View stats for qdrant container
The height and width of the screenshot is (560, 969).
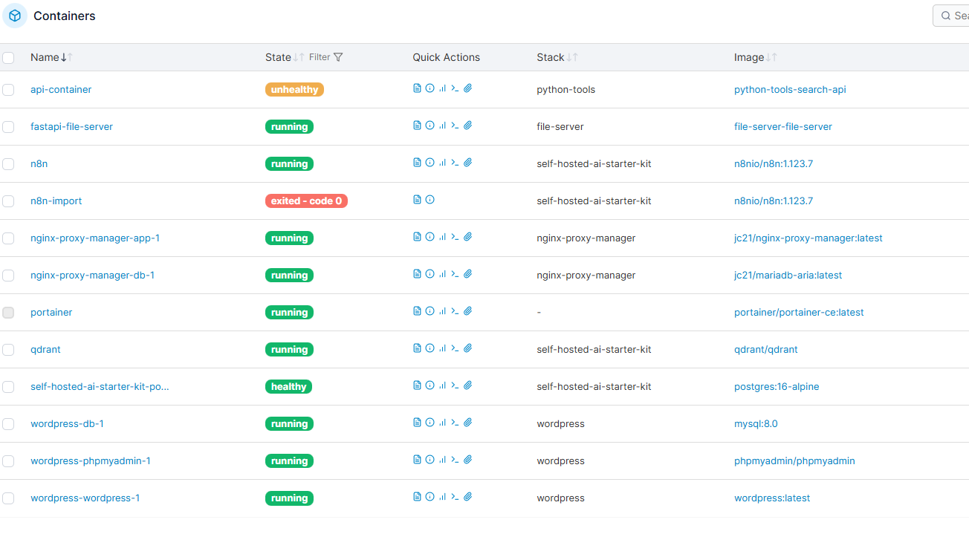pyautogui.click(x=442, y=348)
